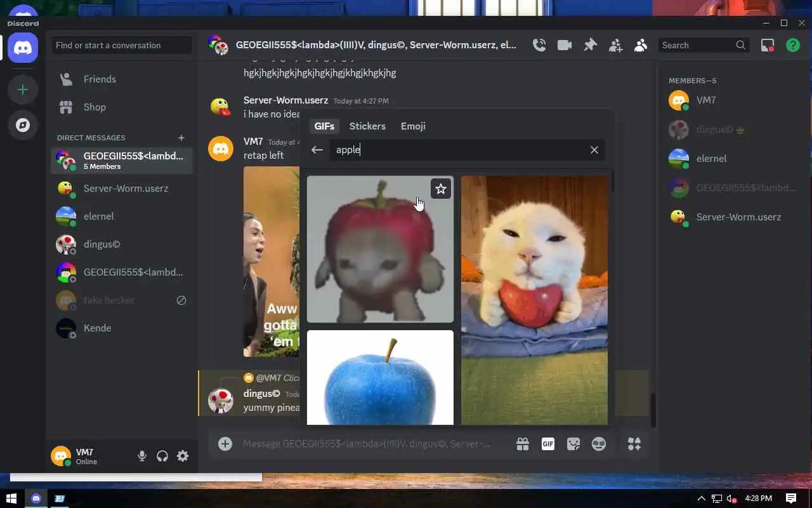Open fake hecker direct message
The width and height of the screenshot is (812, 508).
122,300
